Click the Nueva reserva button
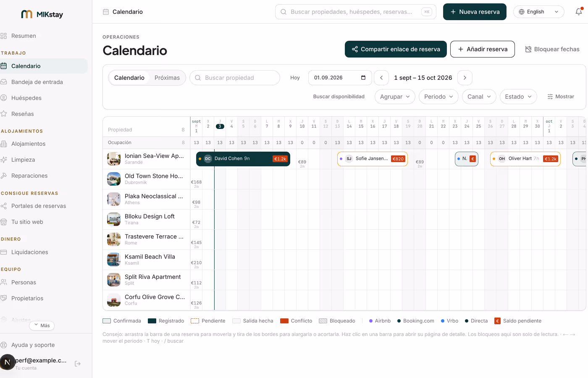This screenshot has width=588, height=378. click(475, 12)
